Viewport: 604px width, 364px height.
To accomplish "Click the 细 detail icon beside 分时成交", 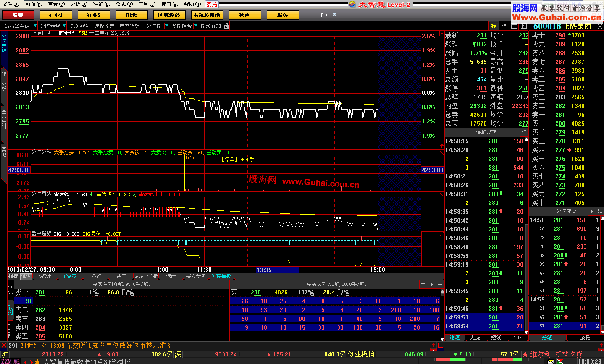I will coord(599,211).
